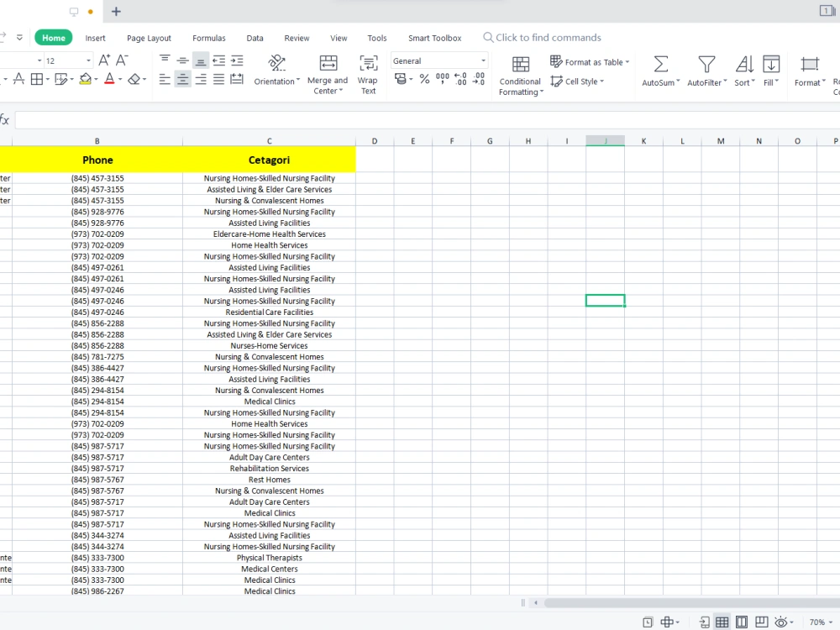Viewport: 840px width, 630px height.
Task: Click the Merge and Center icon
Action: pos(328,63)
